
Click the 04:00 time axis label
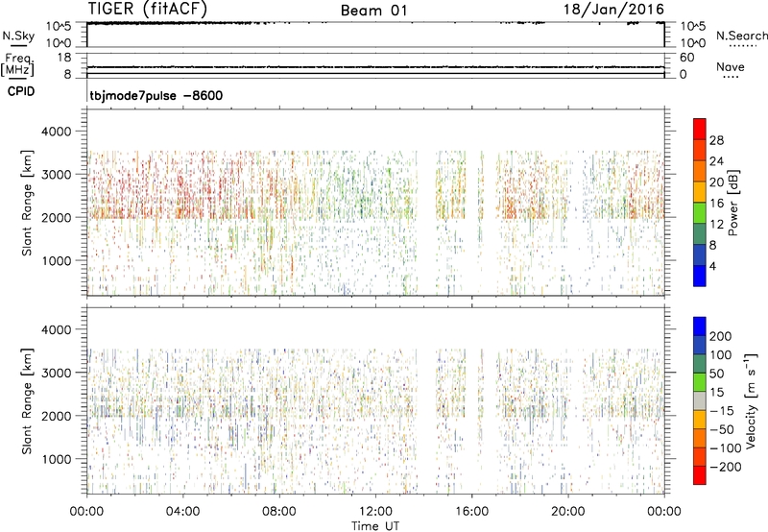tap(182, 512)
